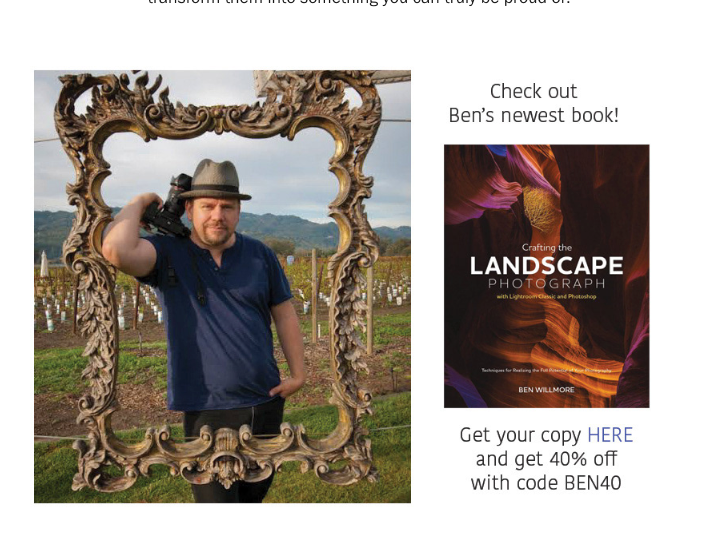Click the carved ornament at the frame's bottom center
The width and height of the screenshot is (723, 542).
226,457
